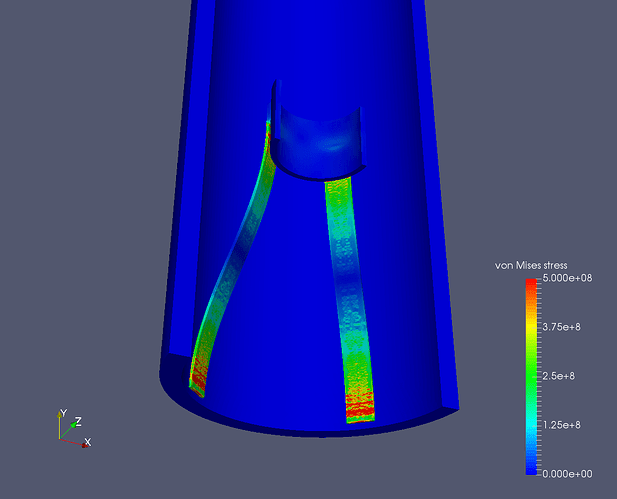Select the red base of left curved strip
The height and width of the screenshot is (499, 617).
click(198, 377)
